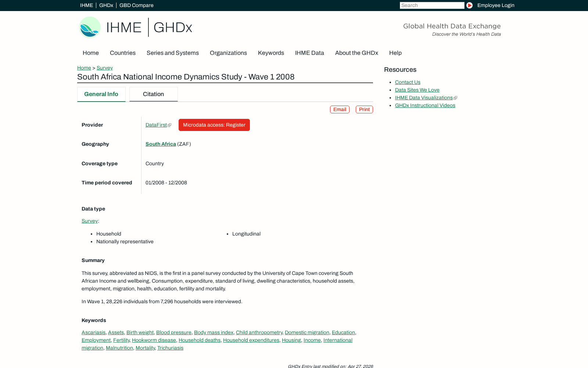This screenshot has height=368, width=588.
Task: Click the red search submit arrow icon
Action: pyautogui.click(x=469, y=5)
